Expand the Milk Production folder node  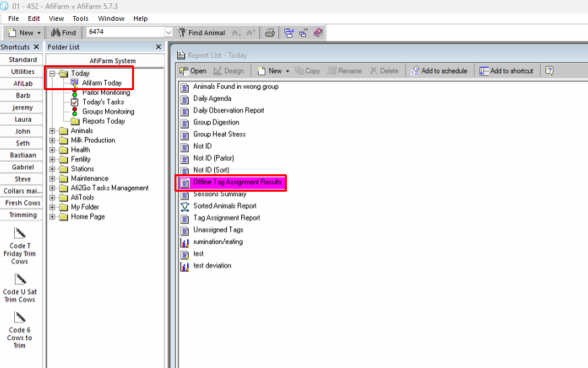coord(53,141)
